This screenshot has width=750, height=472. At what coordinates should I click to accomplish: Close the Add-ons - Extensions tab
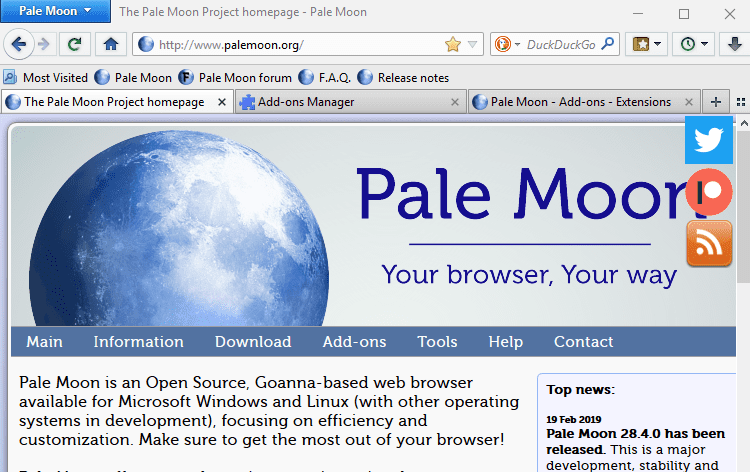689,102
